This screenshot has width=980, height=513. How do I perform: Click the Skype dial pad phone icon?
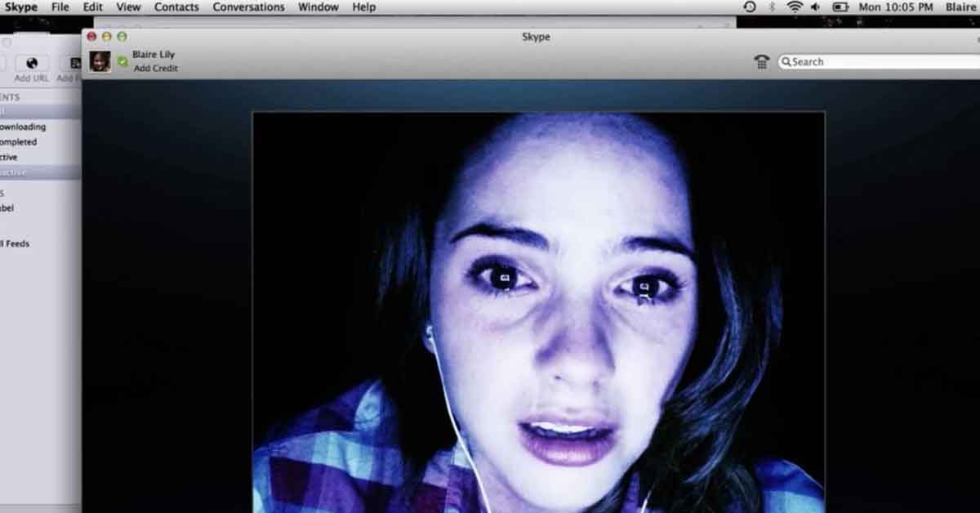tap(761, 62)
